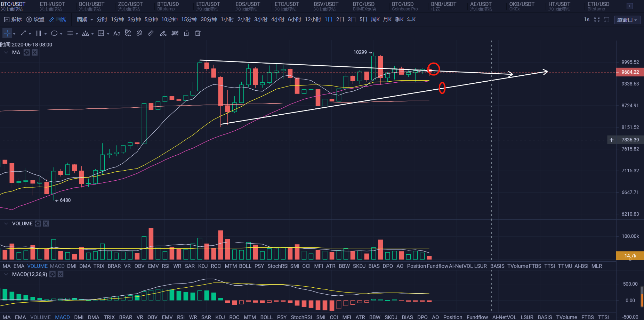The width and height of the screenshot is (644, 320).
Task: Exit fullscreen with the collapse arrows icon
Action: [597, 20]
